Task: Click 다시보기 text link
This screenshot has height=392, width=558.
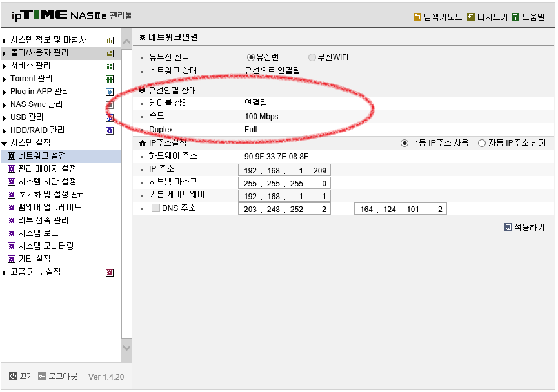Action: pos(492,17)
